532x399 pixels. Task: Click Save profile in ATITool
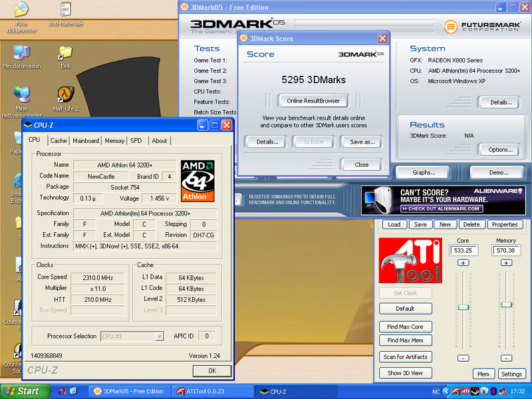[420, 225]
